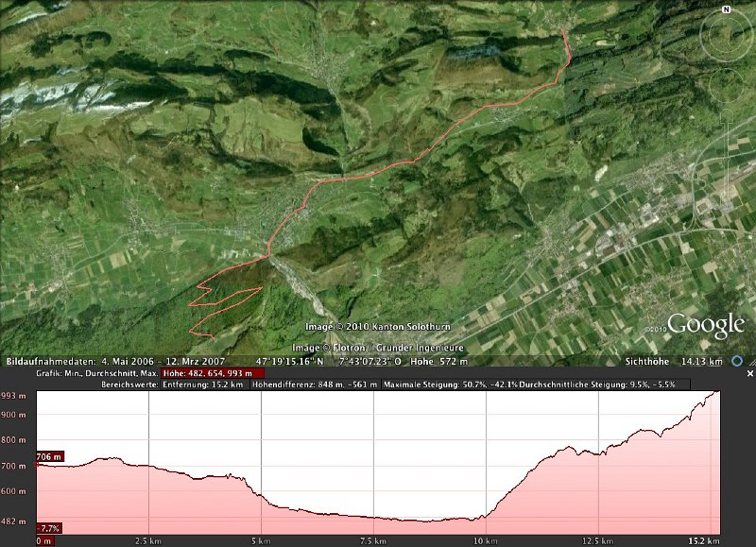The height and width of the screenshot is (547, 756).
Task: Click the 0 m distance marker at chart start
Action: (x=43, y=541)
